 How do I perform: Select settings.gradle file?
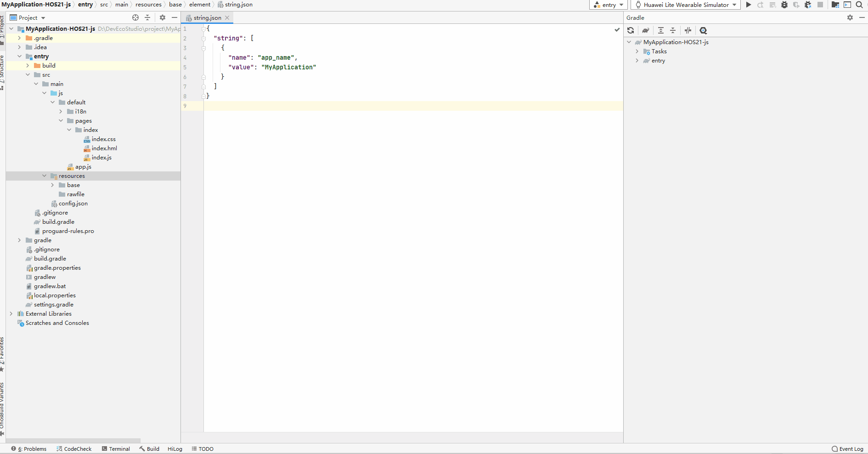pyautogui.click(x=53, y=304)
